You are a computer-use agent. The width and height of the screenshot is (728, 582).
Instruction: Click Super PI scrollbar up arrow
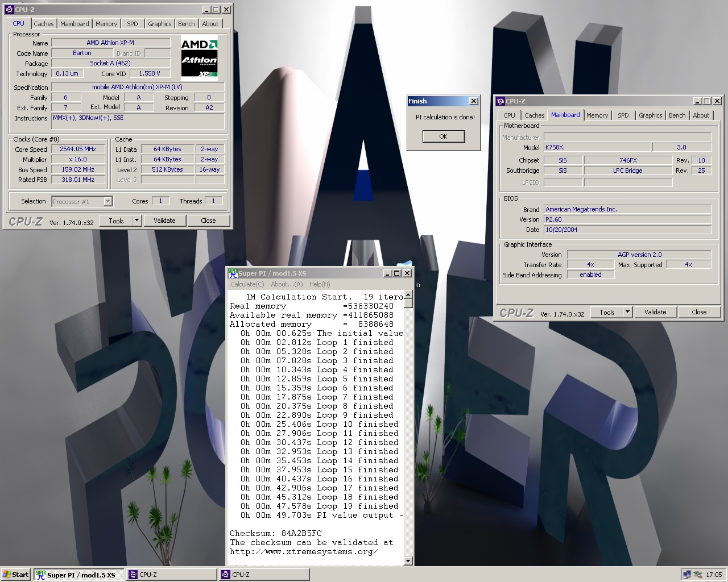coord(408,294)
